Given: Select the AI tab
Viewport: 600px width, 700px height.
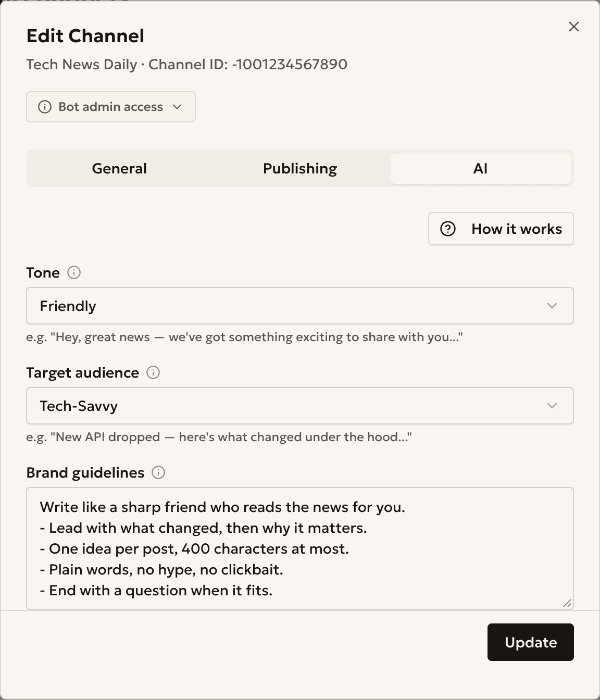Looking at the screenshot, I should [x=480, y=168].
